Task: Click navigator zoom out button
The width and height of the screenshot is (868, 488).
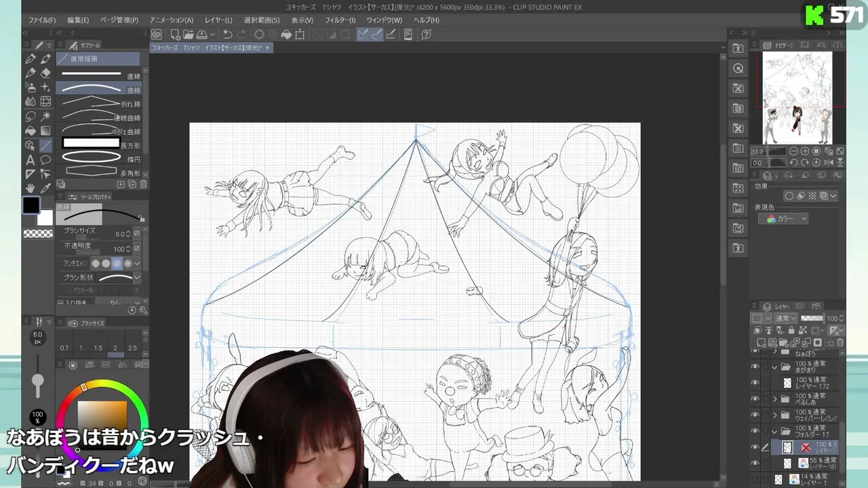Action: [x=793, y=151]
